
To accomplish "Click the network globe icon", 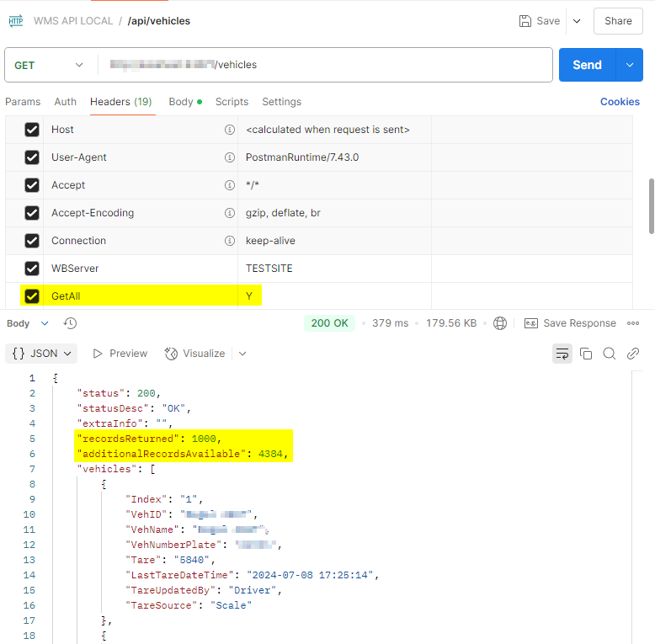I will (x=500, y=323).
